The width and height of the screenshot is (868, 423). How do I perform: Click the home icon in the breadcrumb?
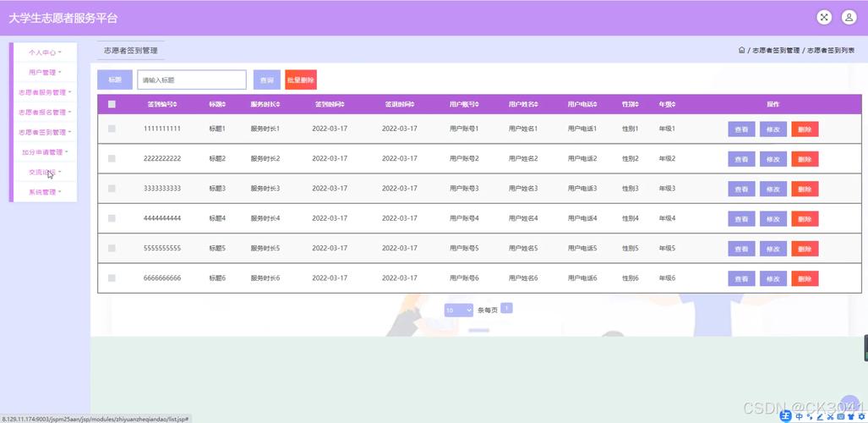click(741, 50)
